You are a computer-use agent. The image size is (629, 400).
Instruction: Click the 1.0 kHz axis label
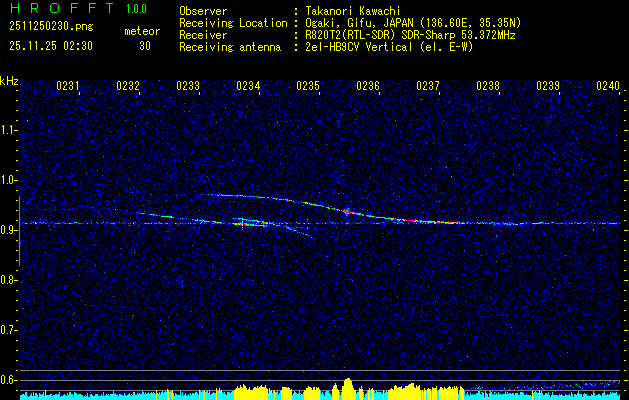7,180
